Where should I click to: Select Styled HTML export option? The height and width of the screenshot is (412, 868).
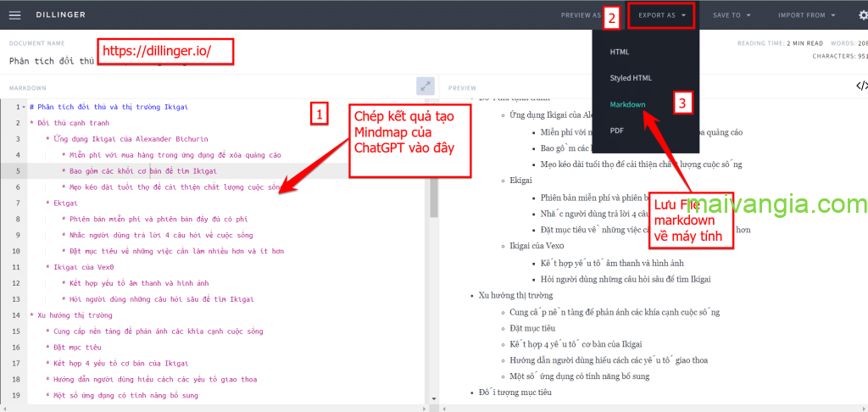(631, 78)
